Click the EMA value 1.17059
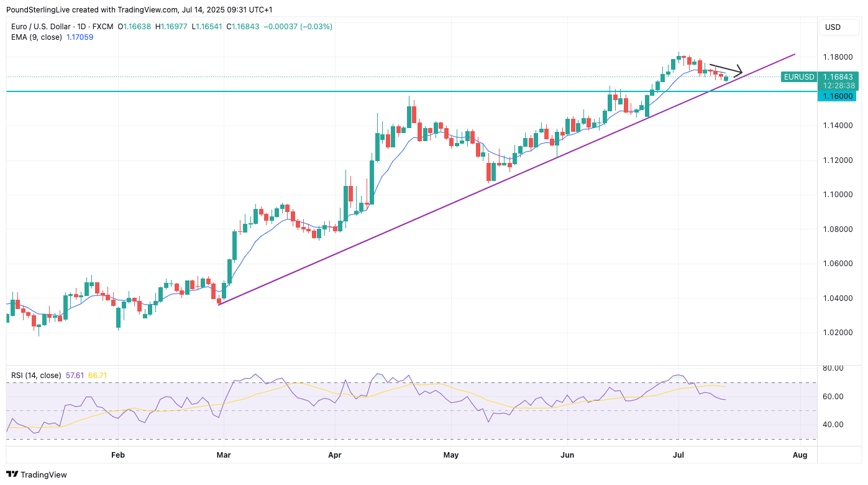Viewport: 868px width, 485px height. point(80,37)
